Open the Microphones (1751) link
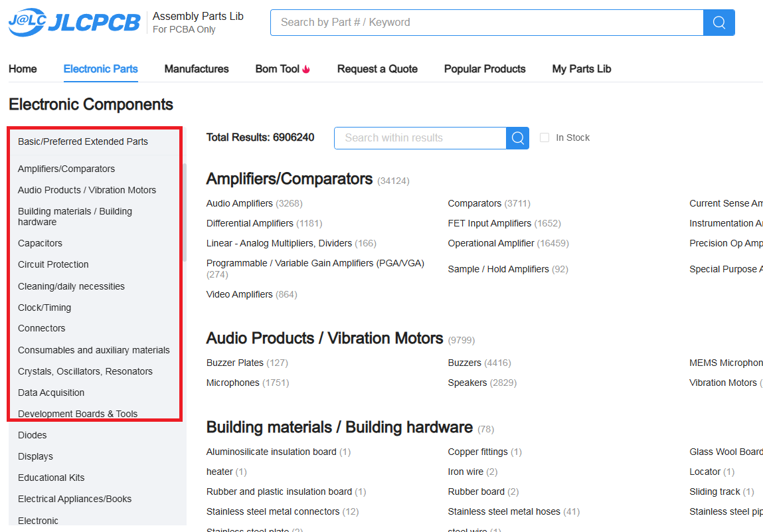763x532 pixels. (x=248, y=383)
